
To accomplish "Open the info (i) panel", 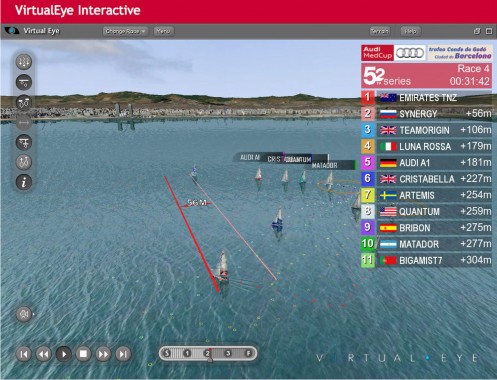I will click(x=24, y=182).
